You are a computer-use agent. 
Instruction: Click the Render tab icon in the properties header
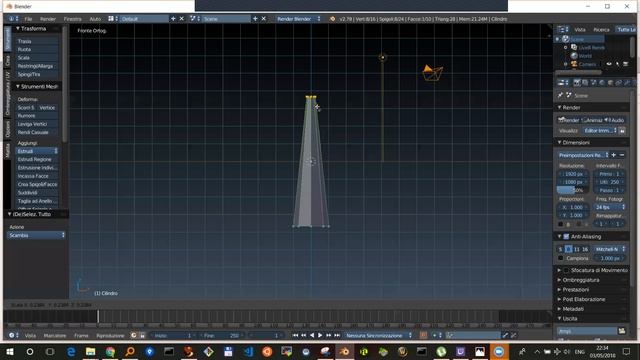tap(576, 82)
